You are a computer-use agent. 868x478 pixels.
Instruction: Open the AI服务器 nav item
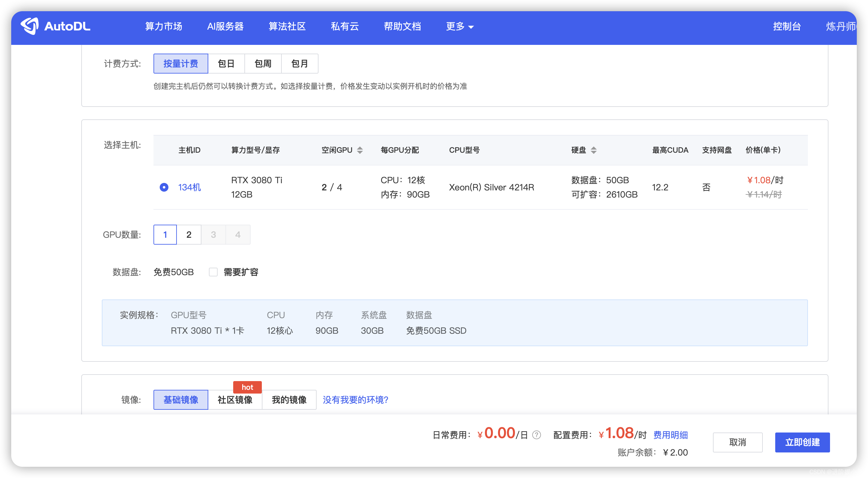225,26
